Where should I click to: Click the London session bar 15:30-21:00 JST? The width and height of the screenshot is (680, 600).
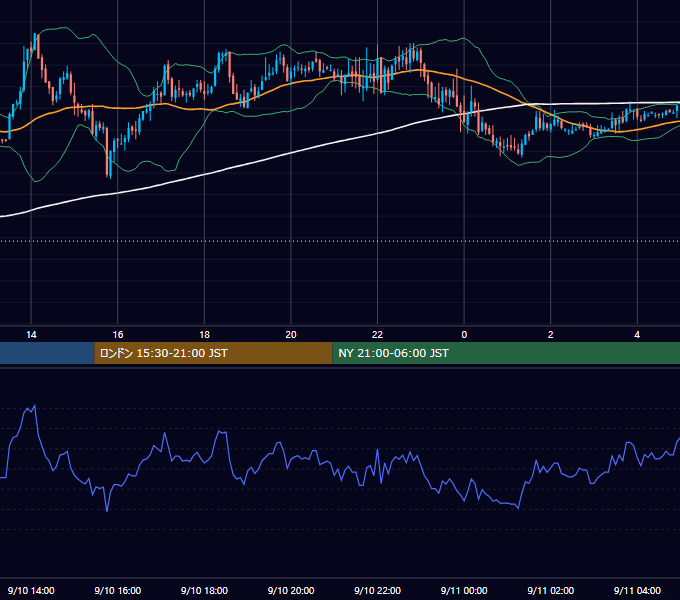pos(213,353)
